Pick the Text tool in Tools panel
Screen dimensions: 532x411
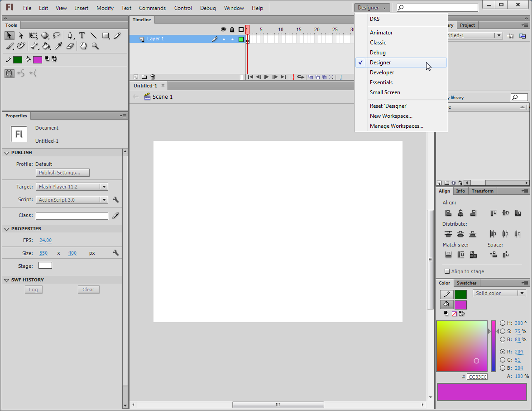[82, 35]
